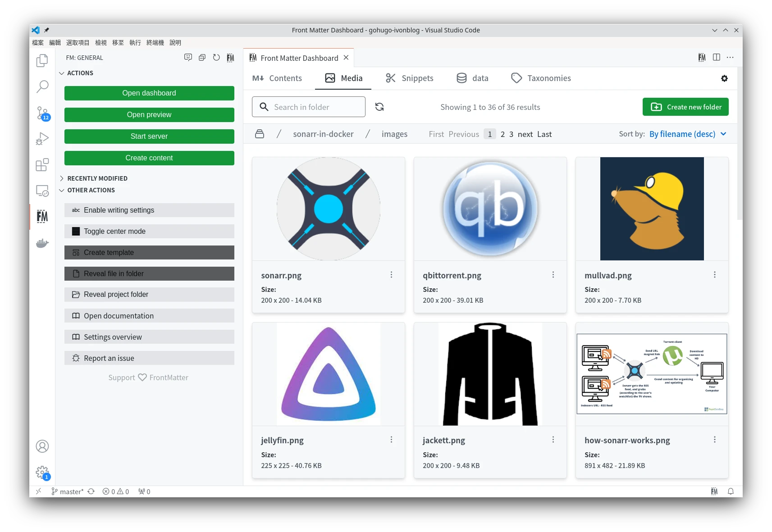Expand the Recently Modified section
Screen dimensions: 772x532
click(97, 178)
